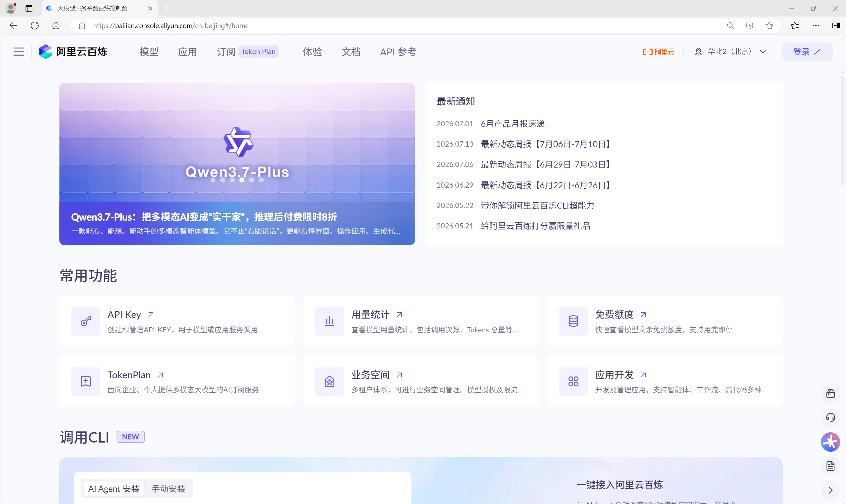Open the 带你解锁阿里云百炼CLI超能力 notice
The height and width of the screenshot is (504, 846).
click(x=538, y=206)
